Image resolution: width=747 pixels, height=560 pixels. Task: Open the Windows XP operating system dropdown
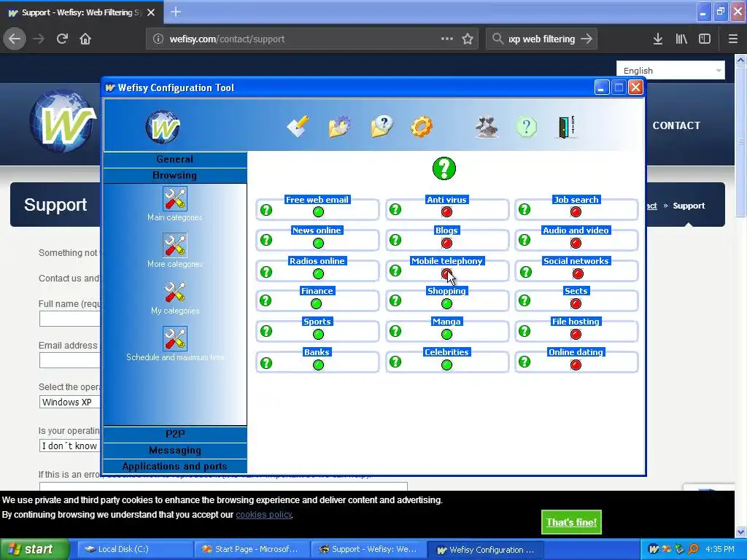click(x=70, y=402)
